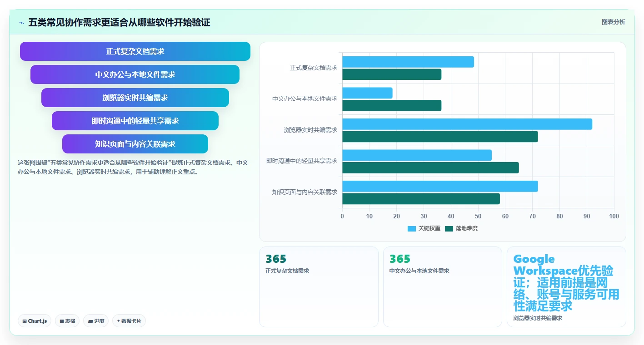The height and width of the screenshot is (345, 644).
Task: Click the Chart.js tag chip
Action: pyautogui.click(x=35, y=321)
